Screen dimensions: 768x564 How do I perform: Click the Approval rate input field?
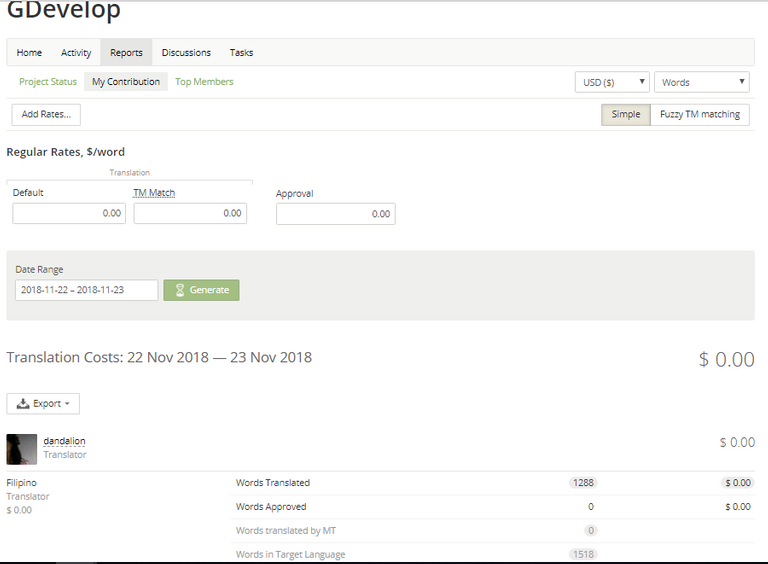click(x=335, y=214)
